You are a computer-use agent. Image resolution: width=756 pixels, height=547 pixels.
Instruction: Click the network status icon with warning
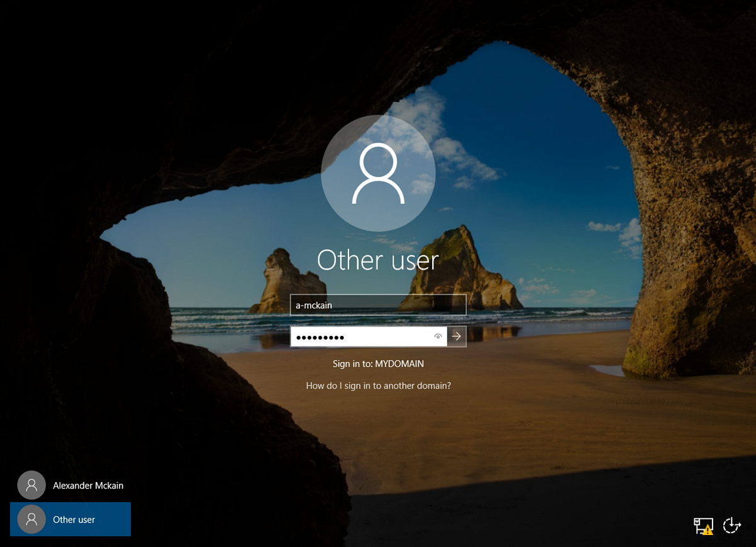coord(702,526)
